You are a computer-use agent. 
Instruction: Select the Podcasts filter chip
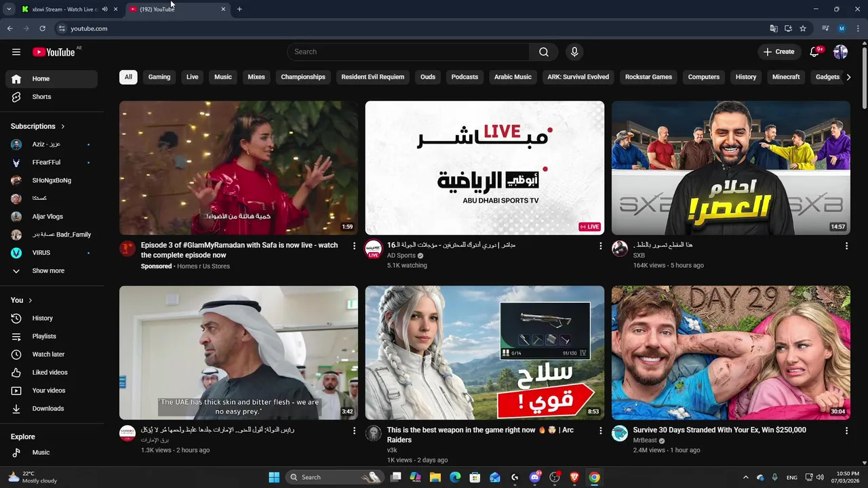(465, 77)
